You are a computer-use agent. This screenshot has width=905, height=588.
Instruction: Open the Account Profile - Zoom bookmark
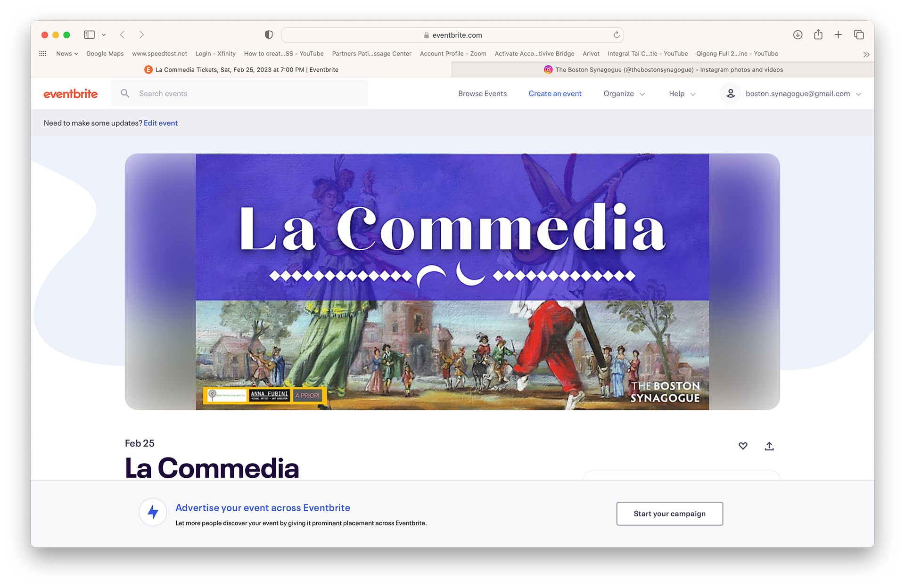(453, 54)
